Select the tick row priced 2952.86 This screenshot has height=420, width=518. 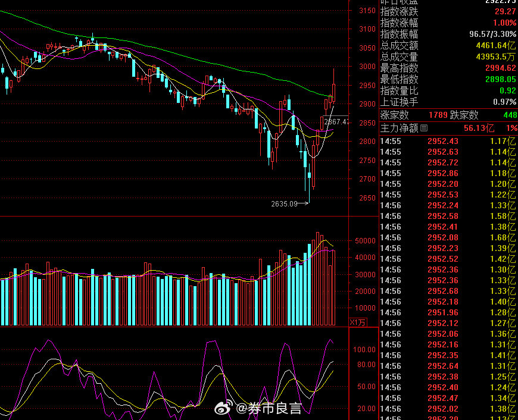point(448,173)
